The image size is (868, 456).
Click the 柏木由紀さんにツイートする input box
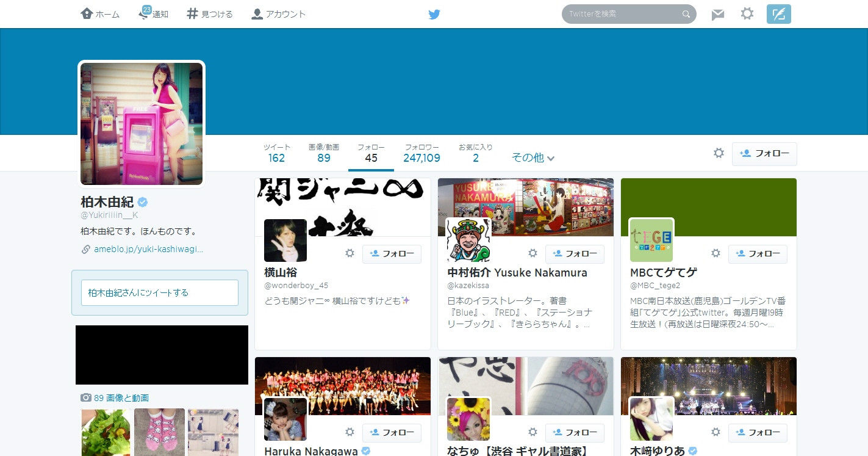(x=159, y=292)
